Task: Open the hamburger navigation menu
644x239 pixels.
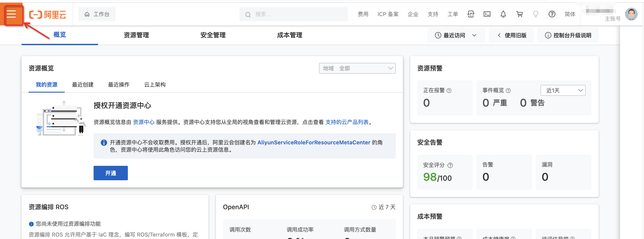Action: [x=11, y=14]
